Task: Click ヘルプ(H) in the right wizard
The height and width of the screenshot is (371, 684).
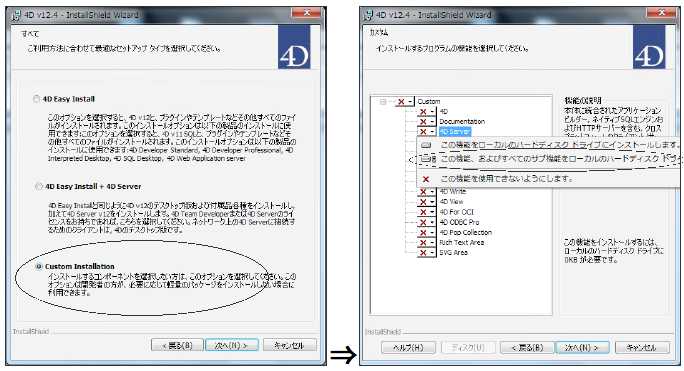Action: coord(408,347)
